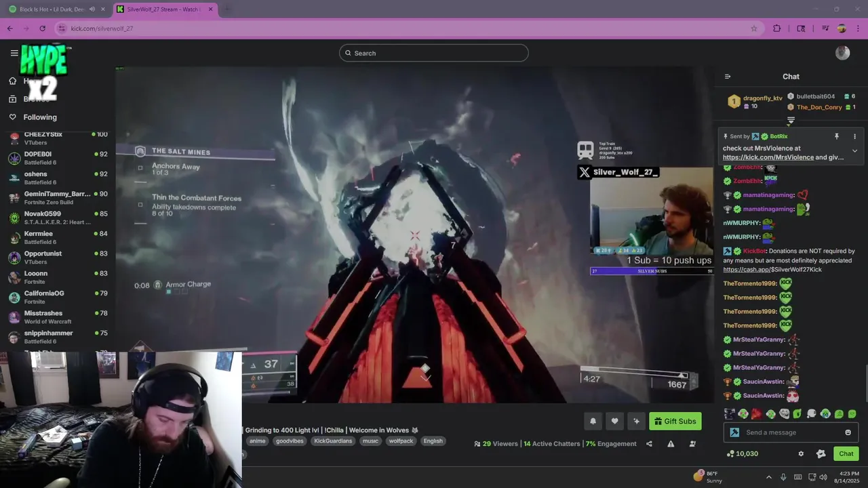Click the Following heart icon in sidebar
The image size is (868, 488).
[12, 117]
